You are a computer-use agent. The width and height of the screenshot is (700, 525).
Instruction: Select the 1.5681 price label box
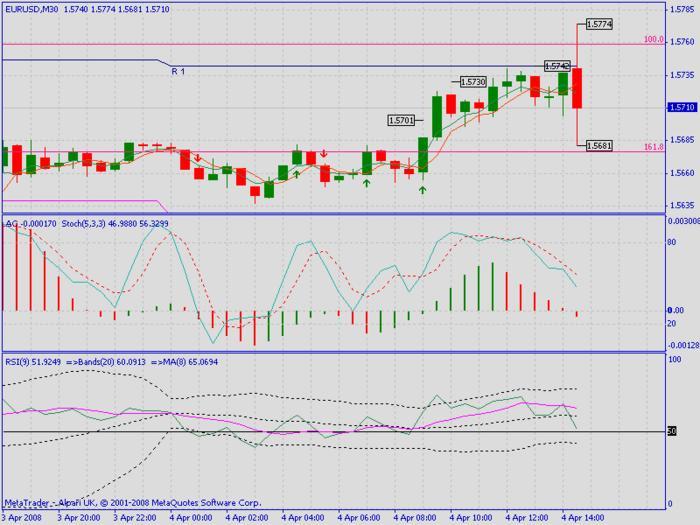click(600, 146)
